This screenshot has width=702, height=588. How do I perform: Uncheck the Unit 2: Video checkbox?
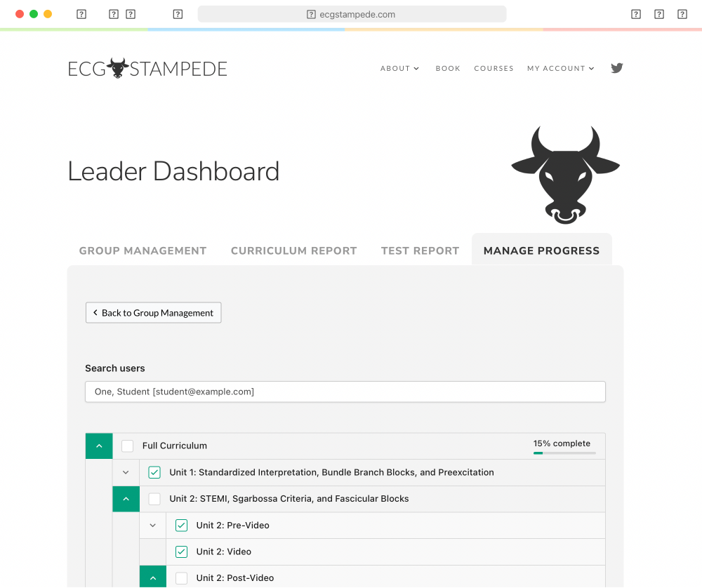click(x=181, y=552)
